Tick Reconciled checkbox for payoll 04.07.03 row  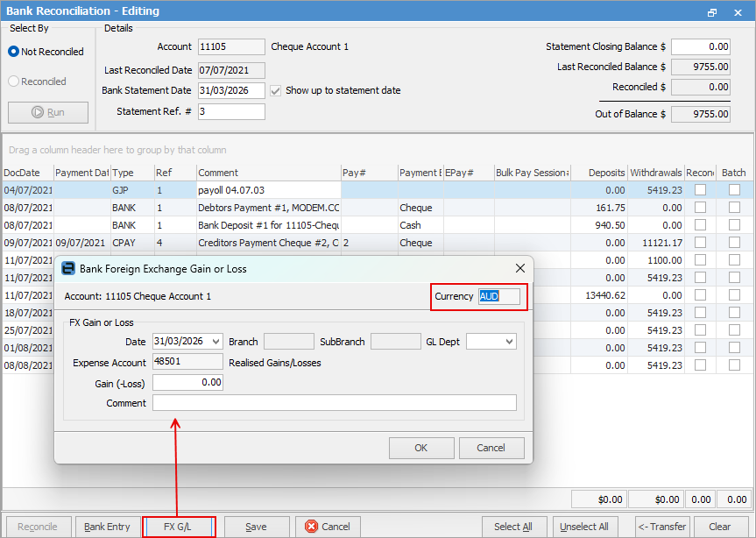tap(700, 190)
